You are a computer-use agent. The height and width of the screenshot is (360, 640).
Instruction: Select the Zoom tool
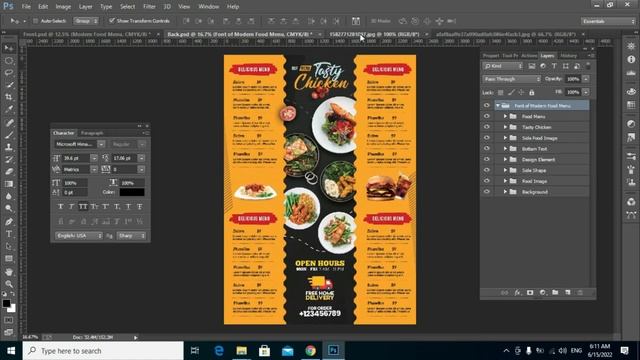pyautogui.click(x=9, y=284)
